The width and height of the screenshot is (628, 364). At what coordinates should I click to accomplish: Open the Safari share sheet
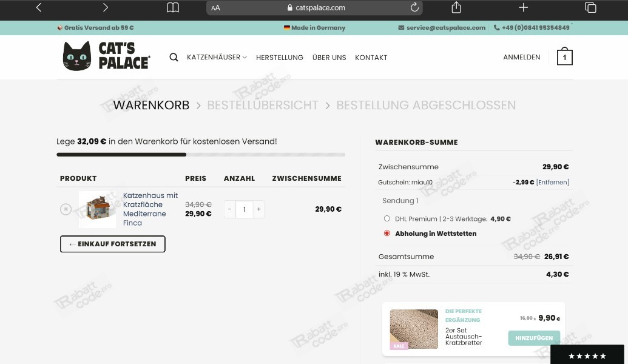[456, 7]
